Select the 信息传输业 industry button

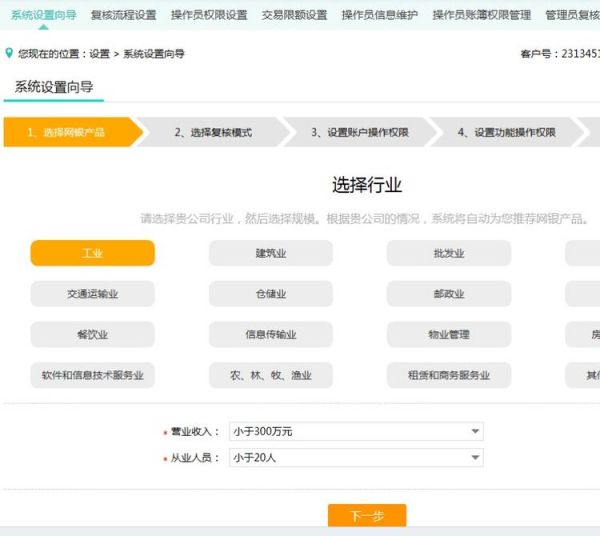(x=270, y=334)
